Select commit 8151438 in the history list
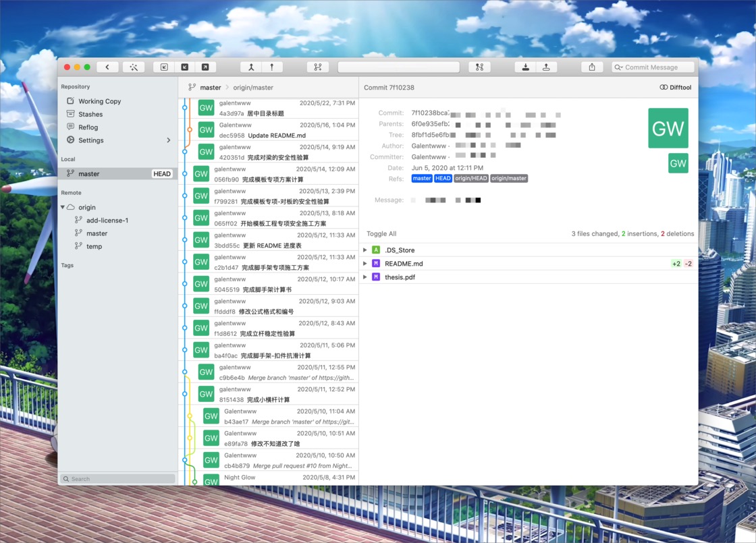 269,395
